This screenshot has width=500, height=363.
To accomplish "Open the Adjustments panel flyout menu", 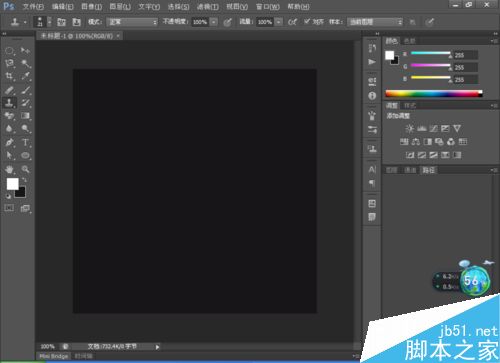I will [494, 106].
